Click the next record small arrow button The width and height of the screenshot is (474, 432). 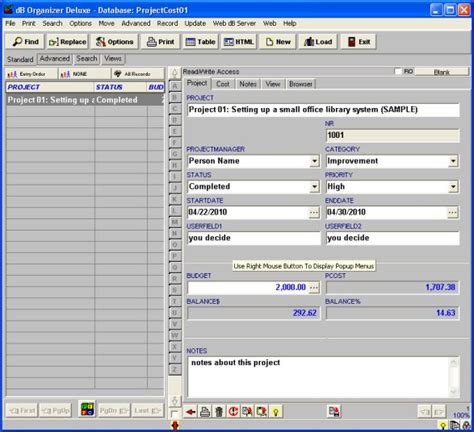coord(439,412)
